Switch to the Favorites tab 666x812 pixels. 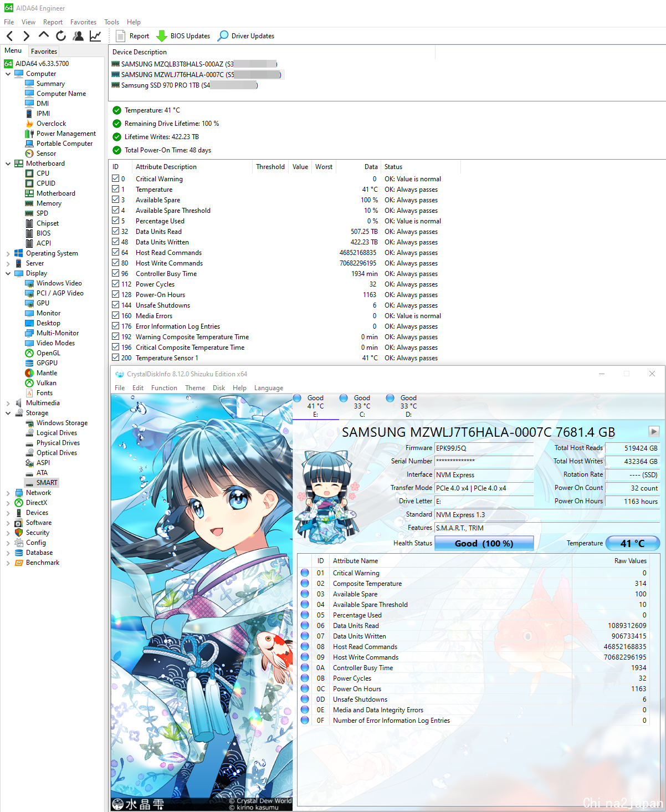coord(44,51)
